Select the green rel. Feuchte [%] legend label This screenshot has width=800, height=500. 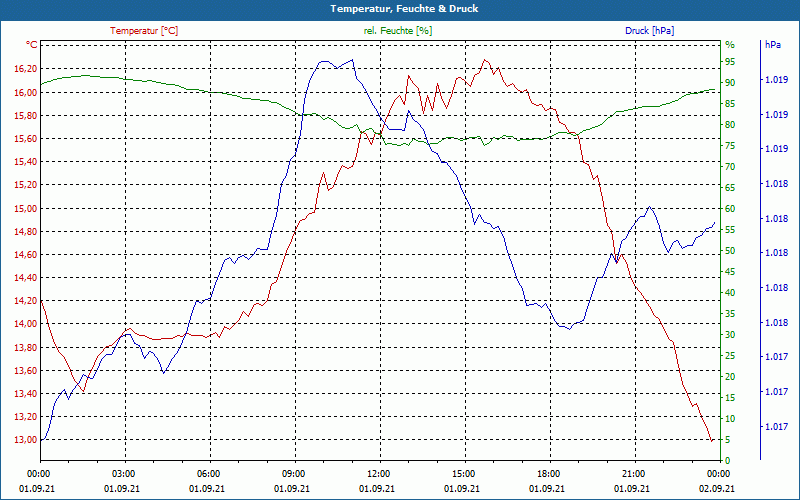coord(397,31)
